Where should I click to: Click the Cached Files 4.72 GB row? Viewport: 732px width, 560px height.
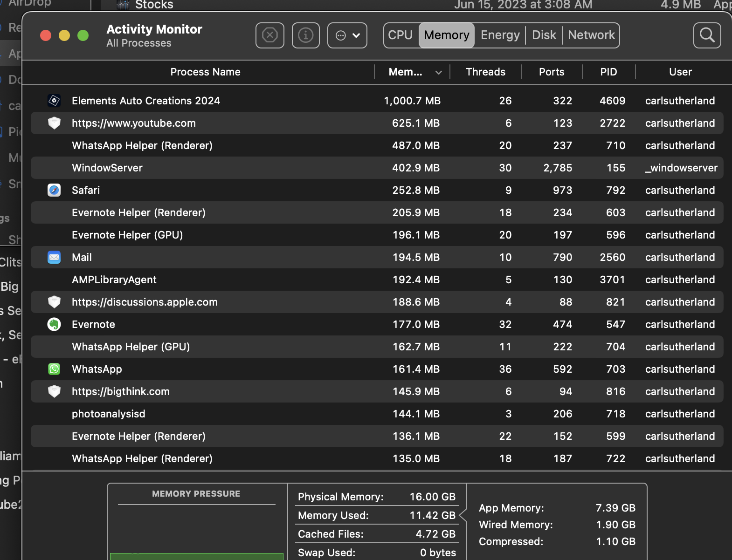[377, 534]
